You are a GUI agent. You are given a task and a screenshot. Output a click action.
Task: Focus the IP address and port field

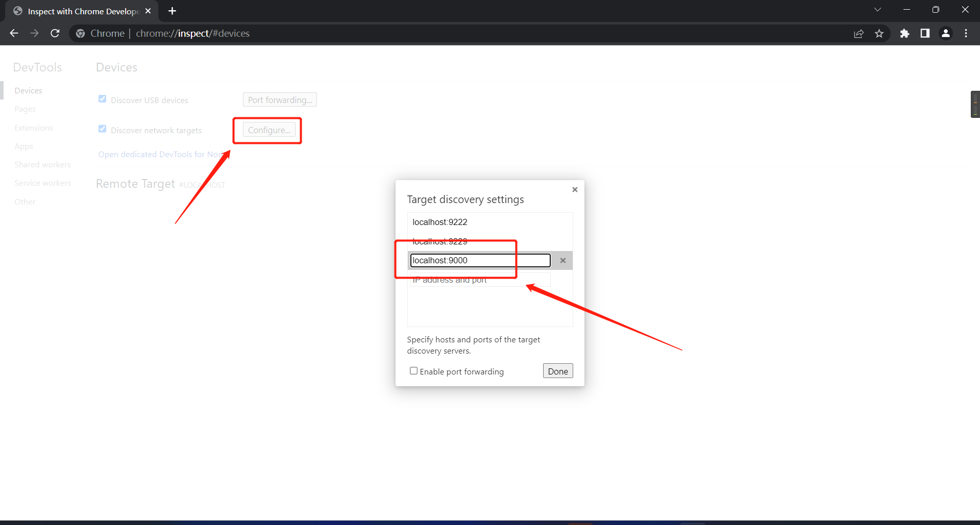480,280
